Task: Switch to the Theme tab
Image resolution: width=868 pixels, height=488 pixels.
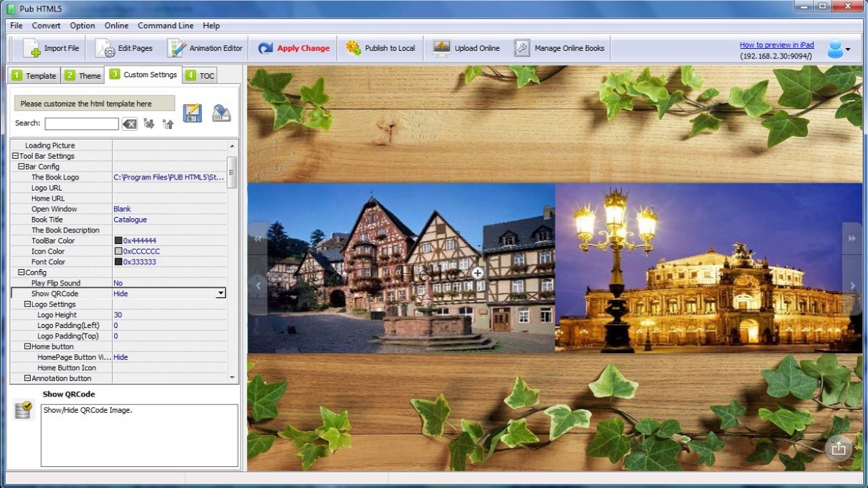Action: pyautogui.click(x=83, y=75)
